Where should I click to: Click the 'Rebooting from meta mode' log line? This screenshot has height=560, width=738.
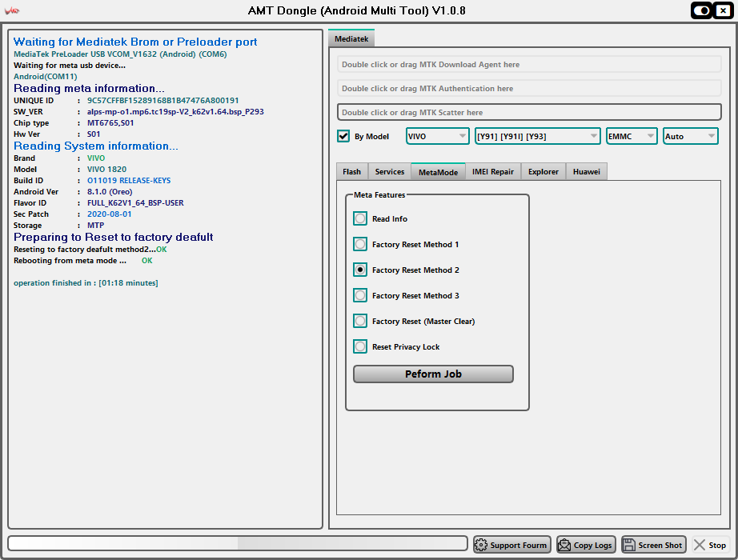pyautogui.click(x=82, y=260)
